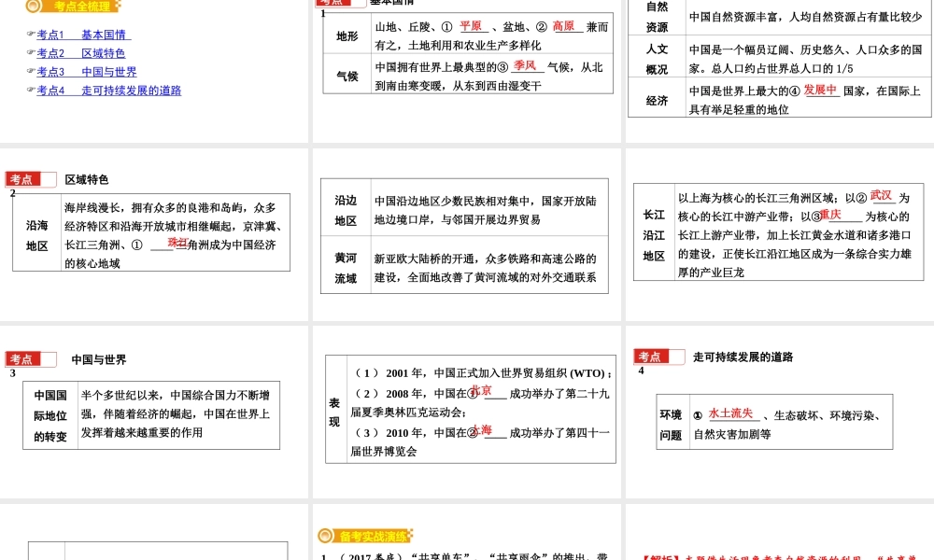Click the red answer 珠江 in 沿海地区 row
This screenshot has width=934, height=560.
pyautogui.click(x=177, y=243)
